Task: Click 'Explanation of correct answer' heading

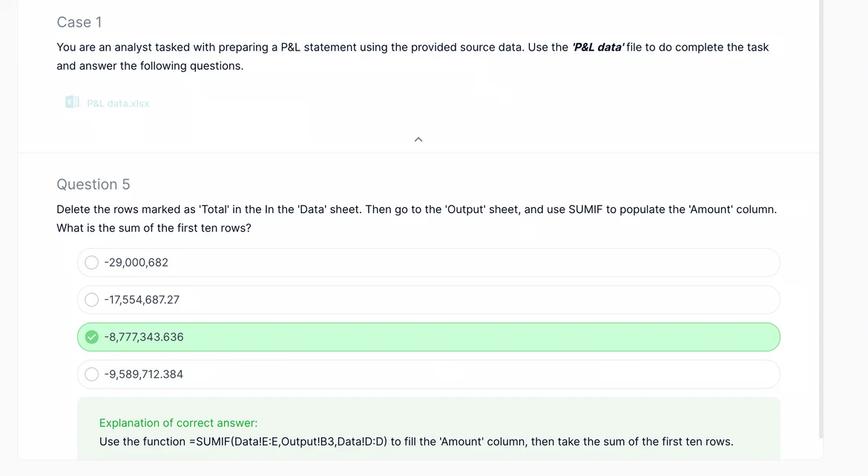Action: pos(178,423)
